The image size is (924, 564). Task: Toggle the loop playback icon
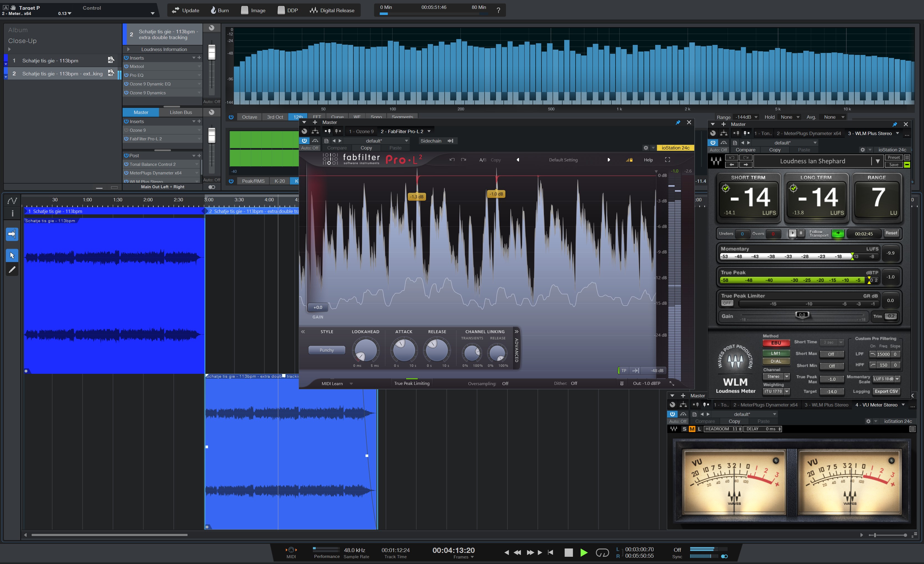(x=602, y=552)
